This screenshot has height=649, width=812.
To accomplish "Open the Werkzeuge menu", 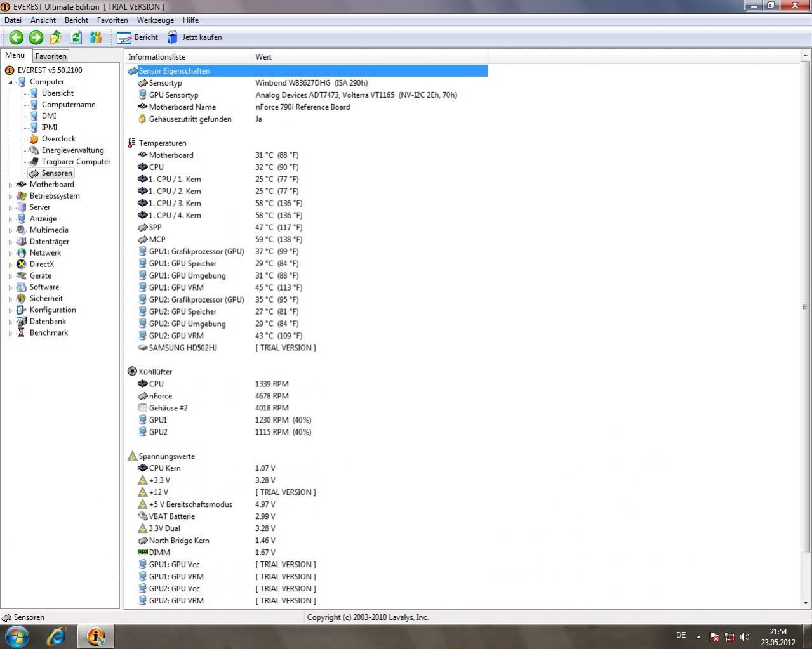I will tap(155, 20).
